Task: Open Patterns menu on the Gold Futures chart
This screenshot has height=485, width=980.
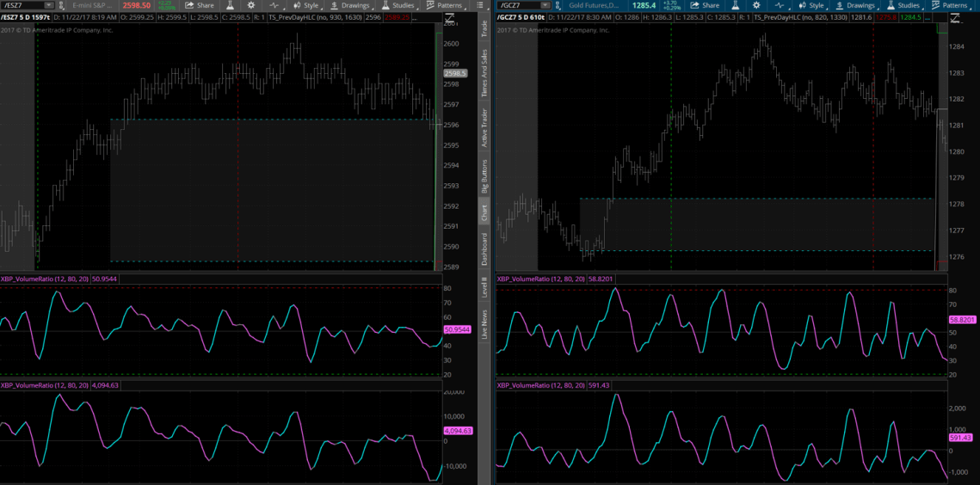Action: tap(948, 5)
